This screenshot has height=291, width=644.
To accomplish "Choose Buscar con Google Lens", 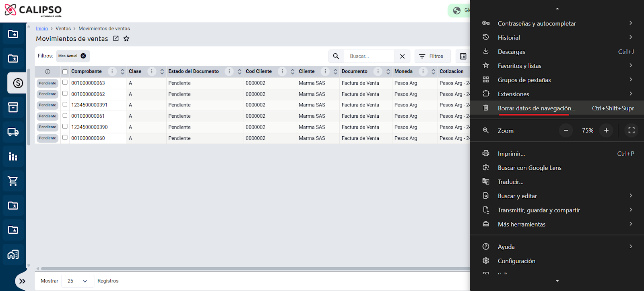I will (x=557, y=168).
